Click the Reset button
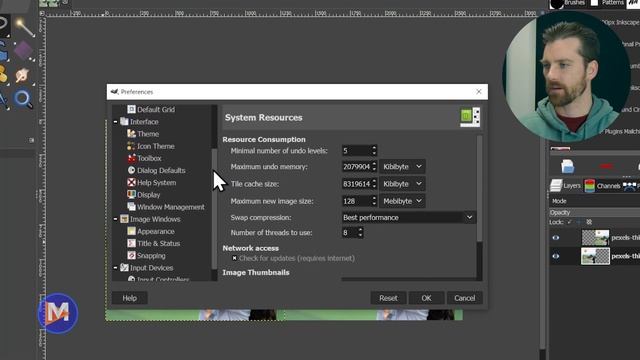The height and width of the screenshot is (360, 640). [388, 298]
